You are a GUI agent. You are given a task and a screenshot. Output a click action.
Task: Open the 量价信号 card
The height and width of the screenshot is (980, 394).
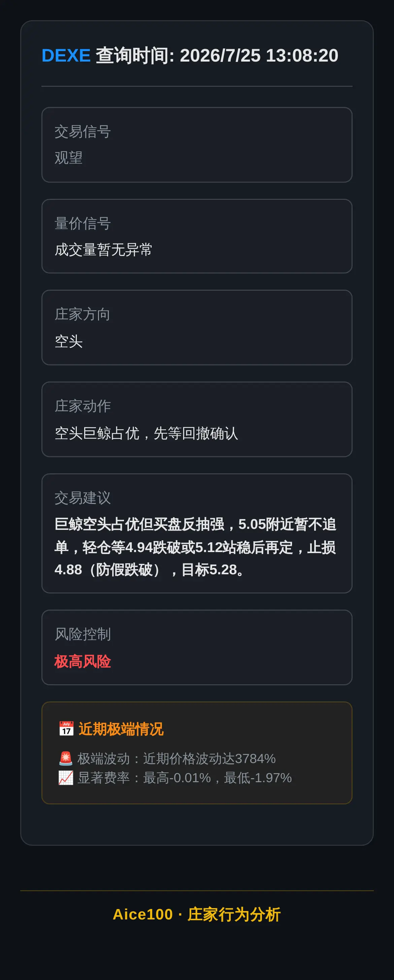pos(197,236)
